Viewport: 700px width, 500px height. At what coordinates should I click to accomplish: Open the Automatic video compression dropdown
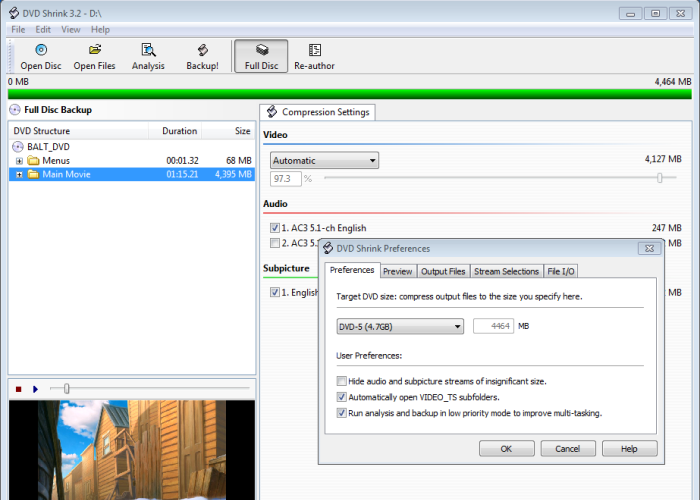pos(324,160)
